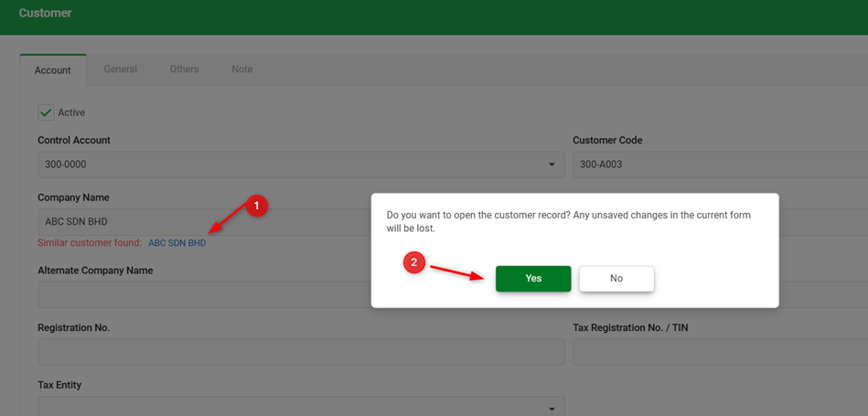Switch to the Account tab
Image resolution: width=868 pixels, height=416 pixels.
coord(53,70)
